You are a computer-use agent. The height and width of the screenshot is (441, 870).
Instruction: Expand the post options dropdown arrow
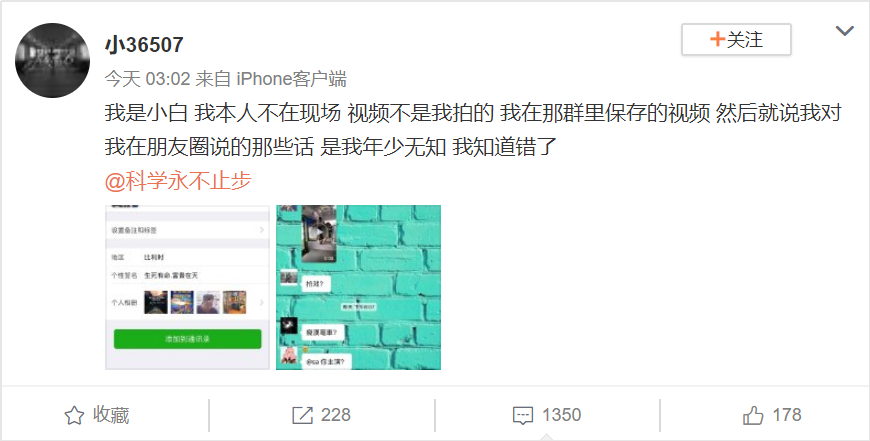[844, 31]
